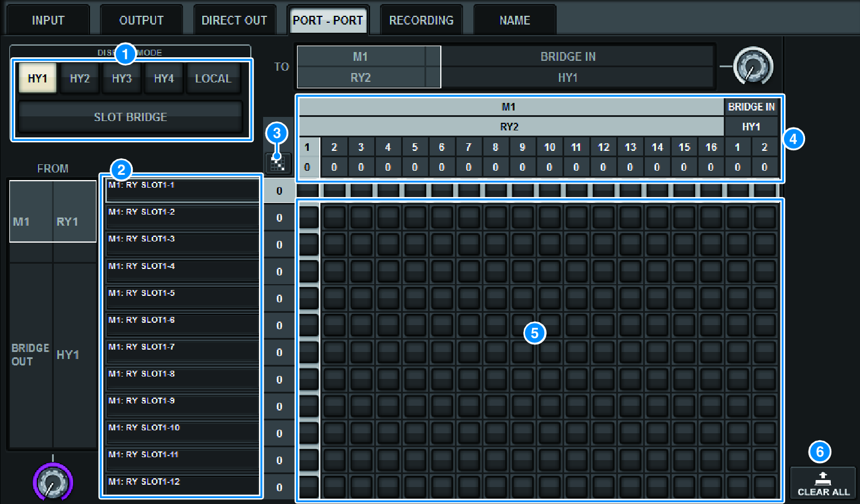Screen dimensions: 860x504
Task: Open the INPUT tab
Action: pos(48,20)
